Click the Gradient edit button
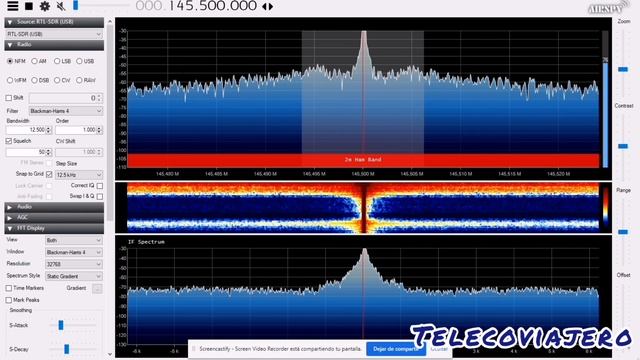Viewport: 640px width, 360px height. 97,289
